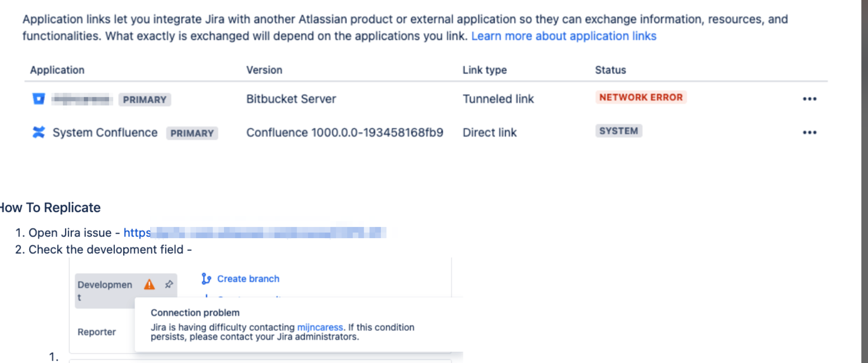Click the Confluence application icon

point(38,132)
